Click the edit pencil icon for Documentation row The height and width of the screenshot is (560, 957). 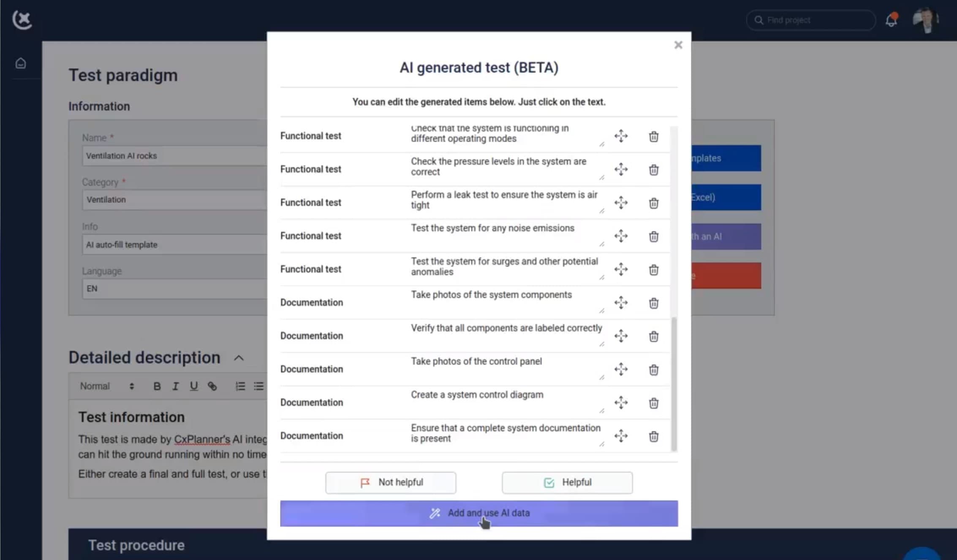click(x=601, y=311)
